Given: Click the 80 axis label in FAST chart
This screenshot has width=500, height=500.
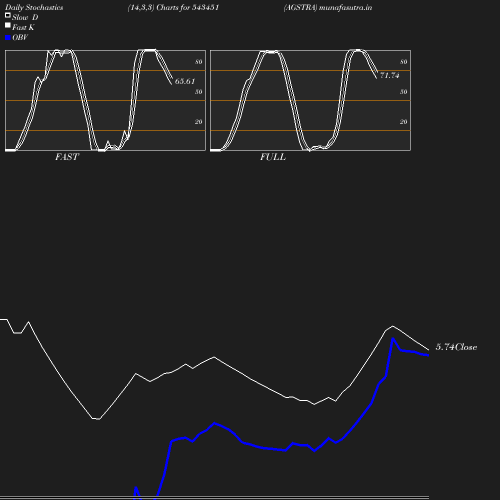Looking at the screenshot, I should [x=199, y=62].
